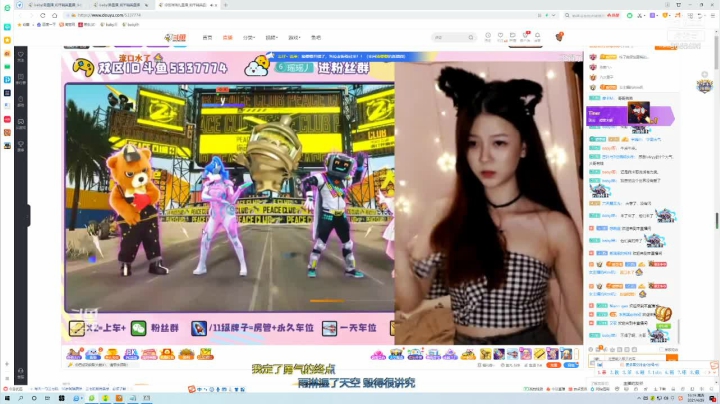Open the Windows Start button
Image resolution: width=720 pixels, height=404 pixels.
pos(7,398)
